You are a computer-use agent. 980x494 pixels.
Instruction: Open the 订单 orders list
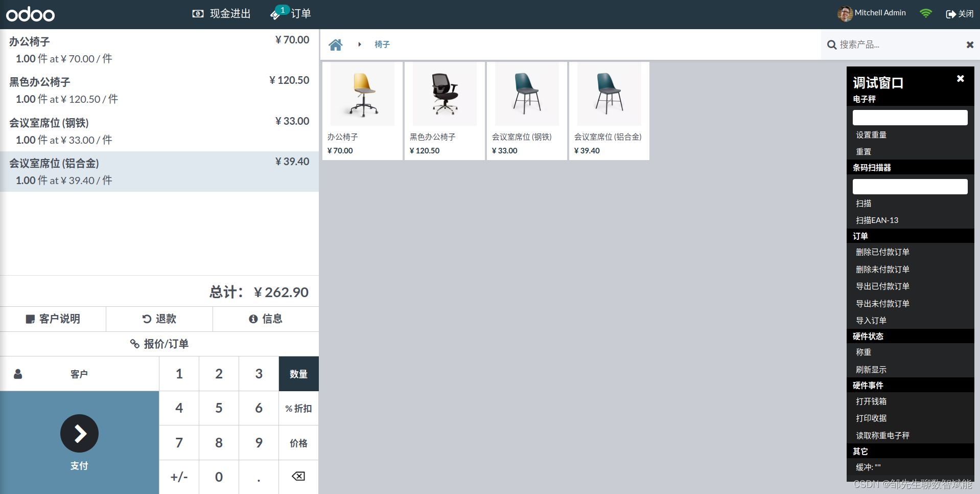[291, 13]
